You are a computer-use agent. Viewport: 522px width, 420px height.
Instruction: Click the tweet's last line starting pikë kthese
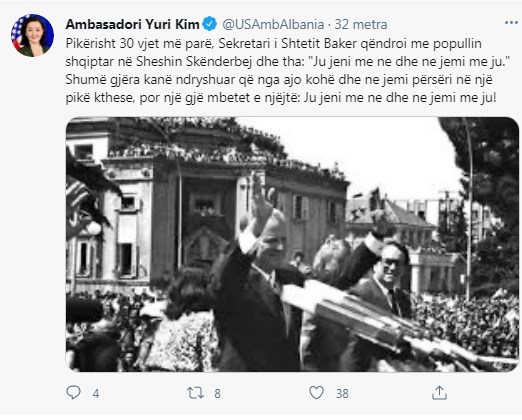tap(281, 98)
